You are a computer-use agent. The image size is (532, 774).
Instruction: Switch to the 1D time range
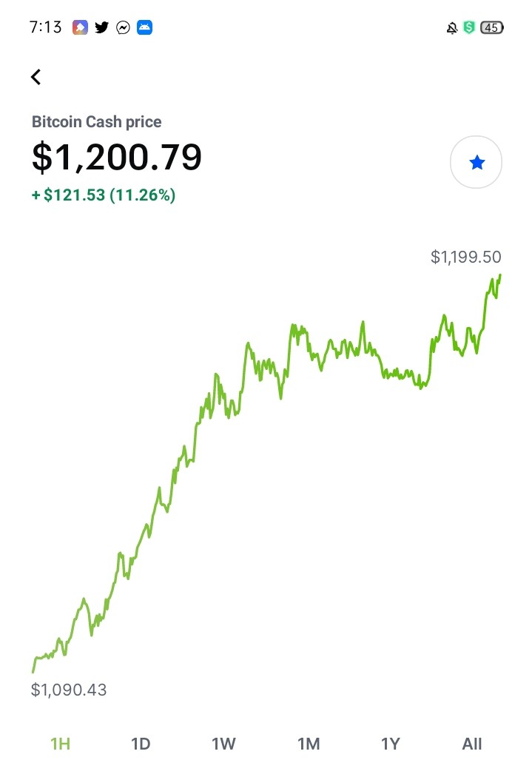pyautogui.click(x=141, y=744)
